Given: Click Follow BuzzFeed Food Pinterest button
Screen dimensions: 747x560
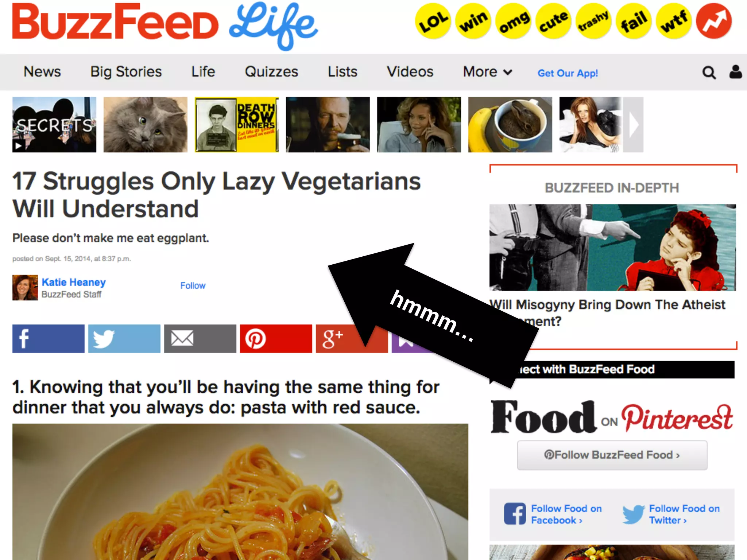Looking at the screenshot, I should coord(612,455).
